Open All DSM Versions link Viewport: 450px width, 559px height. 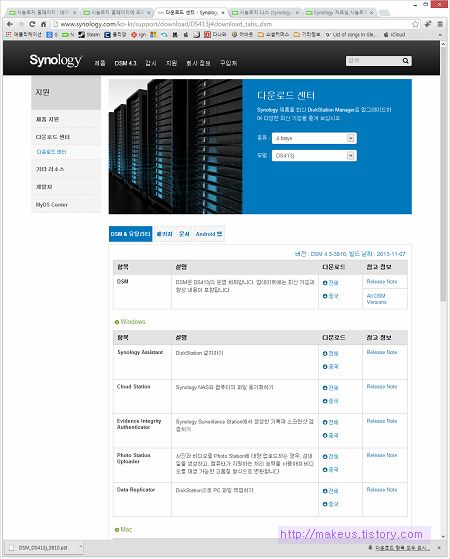pos(376,299)
